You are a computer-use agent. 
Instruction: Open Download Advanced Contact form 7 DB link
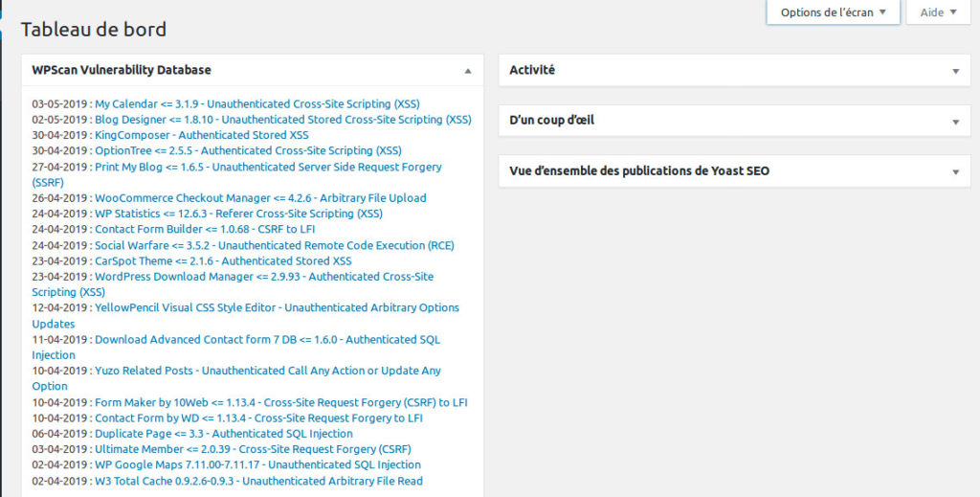click(268, 339)
